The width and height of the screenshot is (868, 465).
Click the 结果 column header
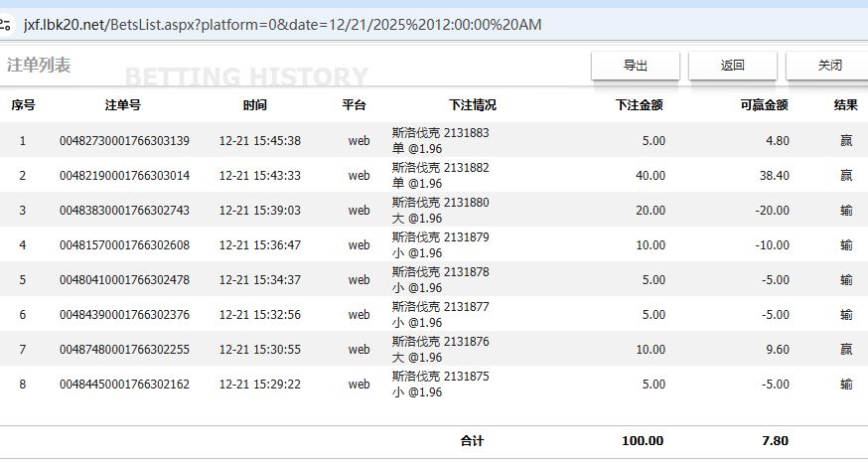coord(845,104)
